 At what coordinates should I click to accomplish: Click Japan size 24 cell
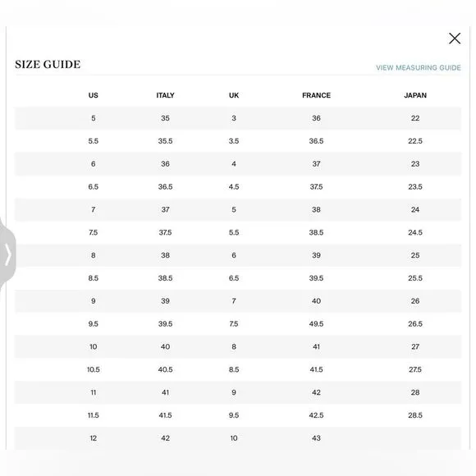point(415,209)
